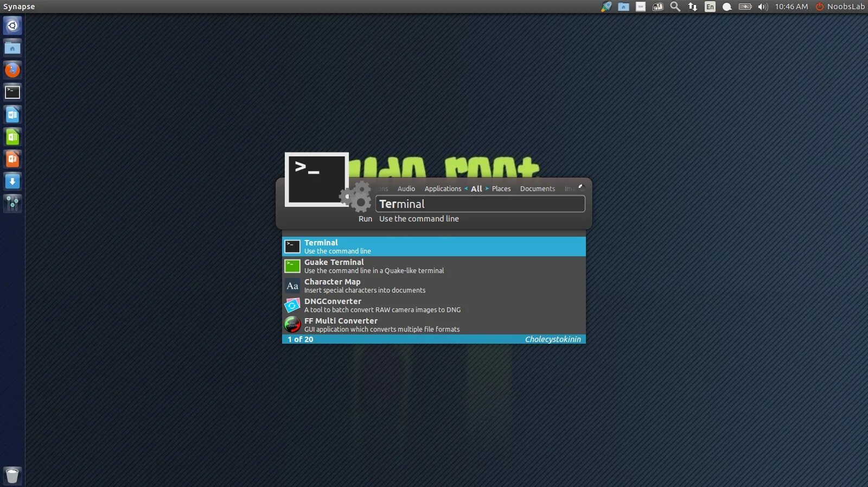The width and height of the screenshot is (868, 487).
Task: Open the Terminal icon in the launcher
Action: (x=12, y=92)
